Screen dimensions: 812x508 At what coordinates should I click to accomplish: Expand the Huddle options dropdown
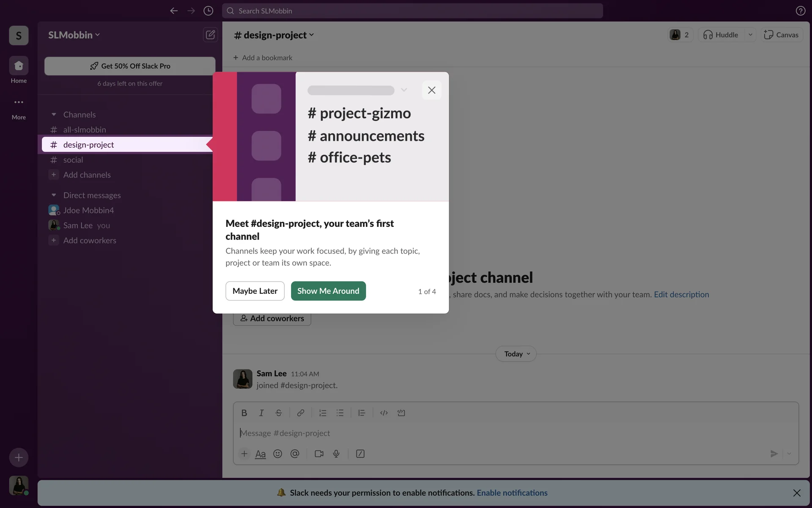tap(750, 35)
